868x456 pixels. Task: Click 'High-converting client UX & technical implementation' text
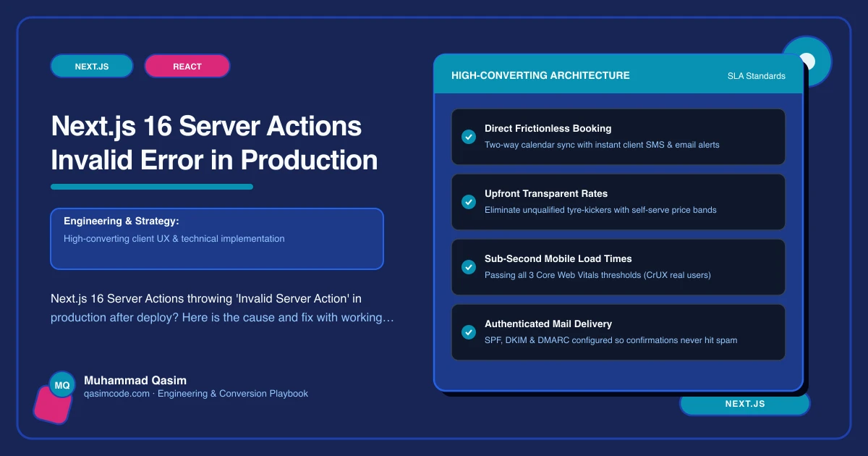tap(174, 238)
